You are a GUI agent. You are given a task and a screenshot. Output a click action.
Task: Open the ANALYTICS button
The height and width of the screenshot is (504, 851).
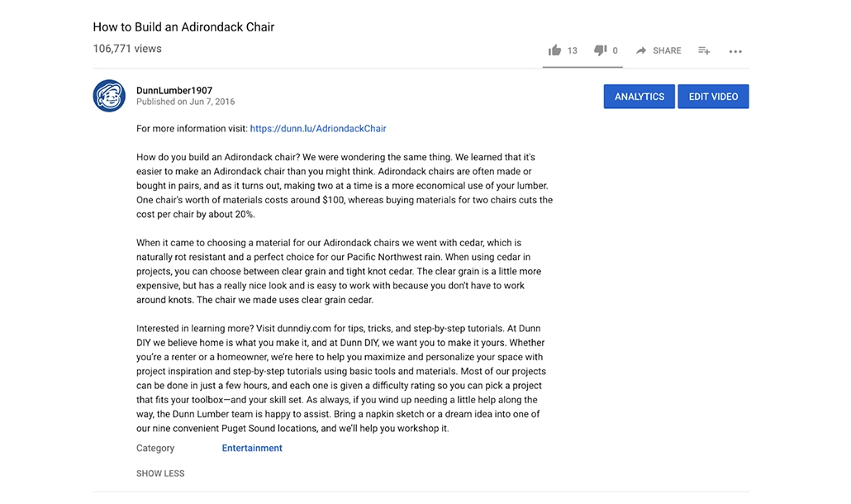[x=639, y=97]
